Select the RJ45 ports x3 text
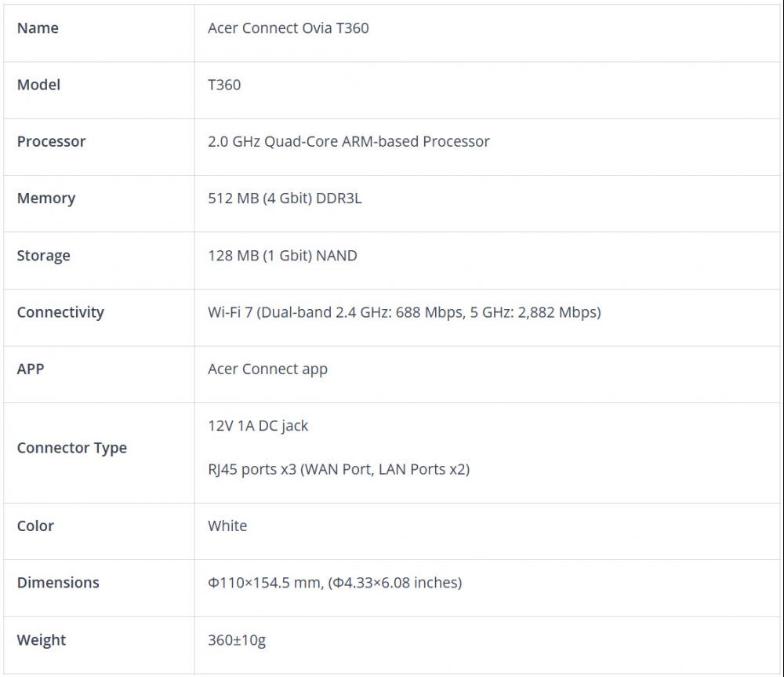Viewport: 784px width, 677px height. 338,470
